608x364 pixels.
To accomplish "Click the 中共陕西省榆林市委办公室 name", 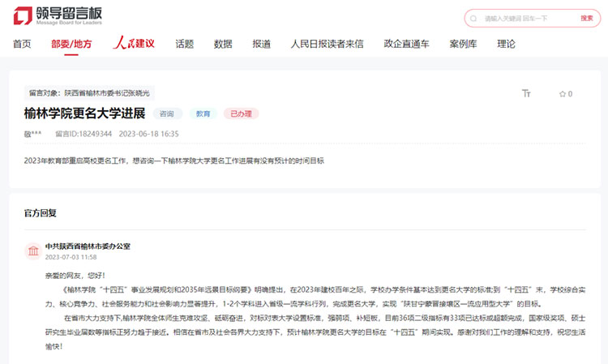I will pos(88,246).
